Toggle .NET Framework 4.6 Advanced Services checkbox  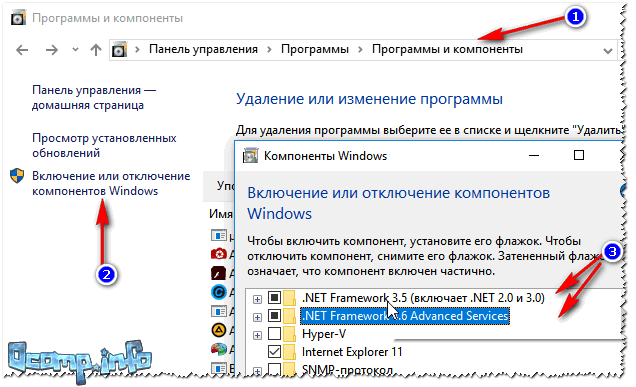click(x=275, y=315)
